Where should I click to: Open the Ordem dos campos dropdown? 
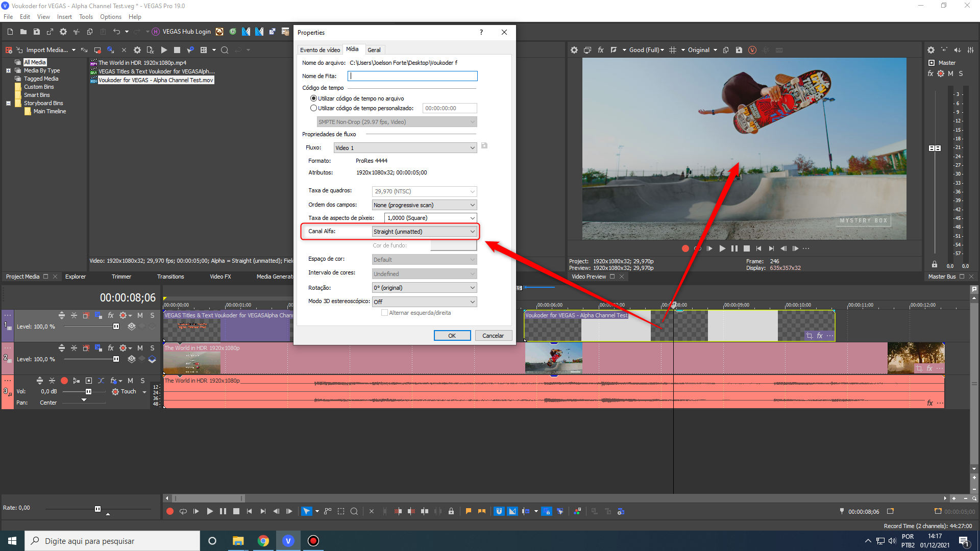pyautogui.click(x=424, y=205)
